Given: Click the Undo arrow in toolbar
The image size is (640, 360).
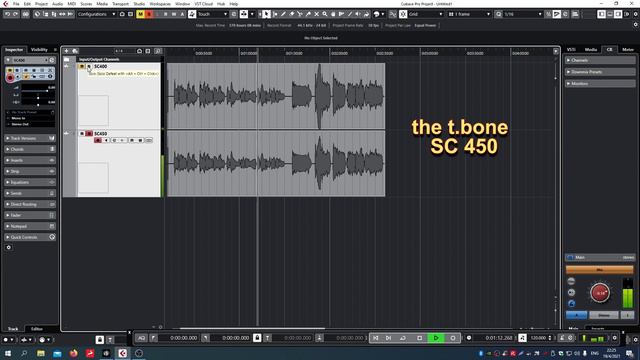Looking at the screenshot, I should click(7, 14).
